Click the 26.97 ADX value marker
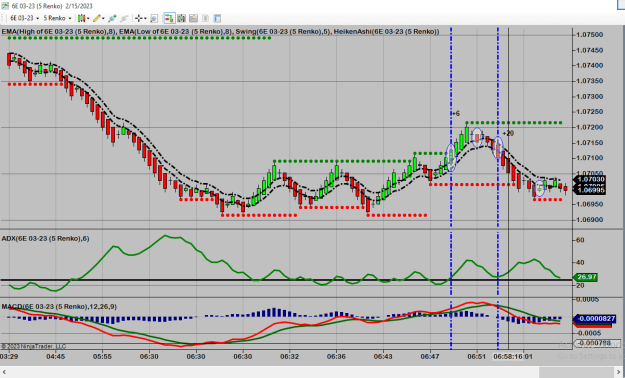 (x=586, y=277)
